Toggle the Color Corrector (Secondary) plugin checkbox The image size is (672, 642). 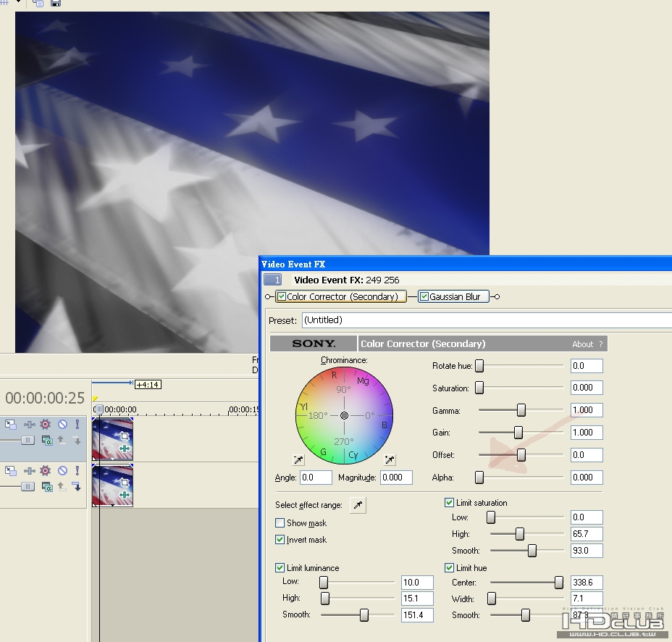coord(282,296)
